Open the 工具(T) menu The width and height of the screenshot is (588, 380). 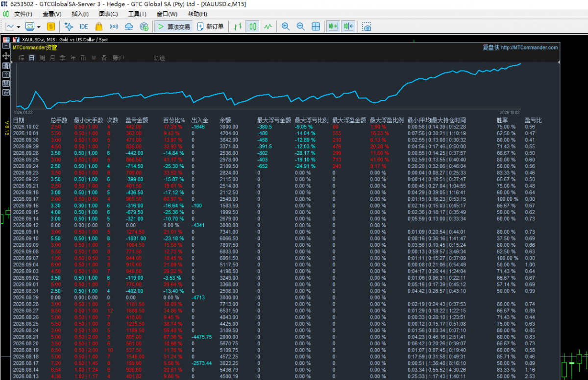(137, 14)
